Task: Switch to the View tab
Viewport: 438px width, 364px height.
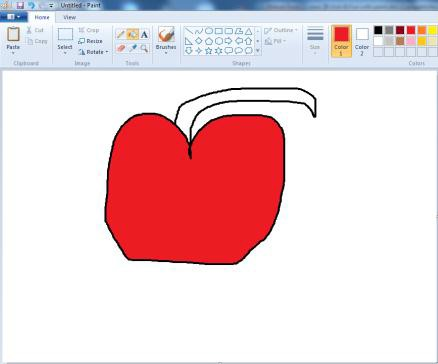Action: pyautogui.click(x=69, y=17)
